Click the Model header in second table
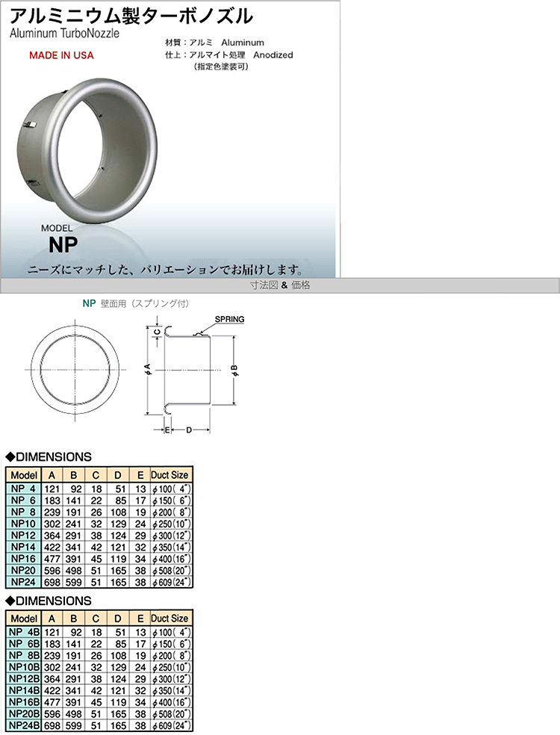The height and width of the screenshot is (735, 560). click(x=24, y=618)
